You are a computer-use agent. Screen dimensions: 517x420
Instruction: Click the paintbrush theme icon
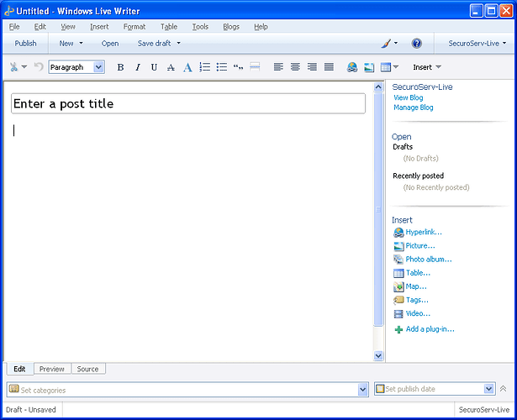(x=386, y=44)
